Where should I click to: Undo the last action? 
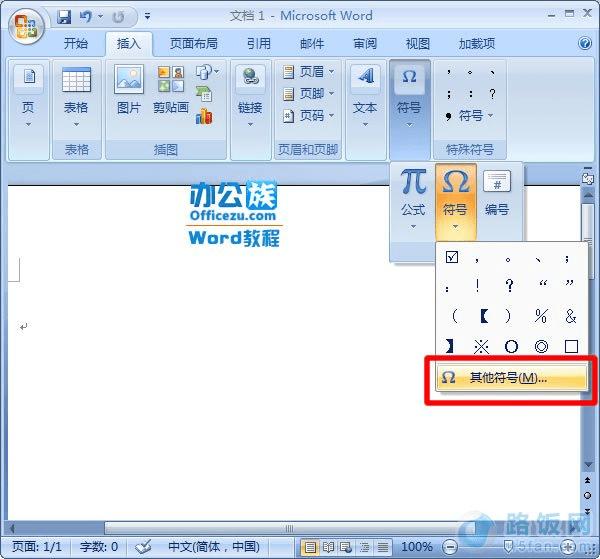tap(85, 17)
